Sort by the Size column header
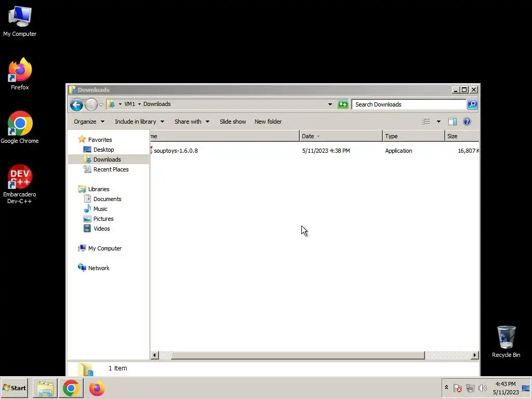532x399 pixels. [462, 136]
